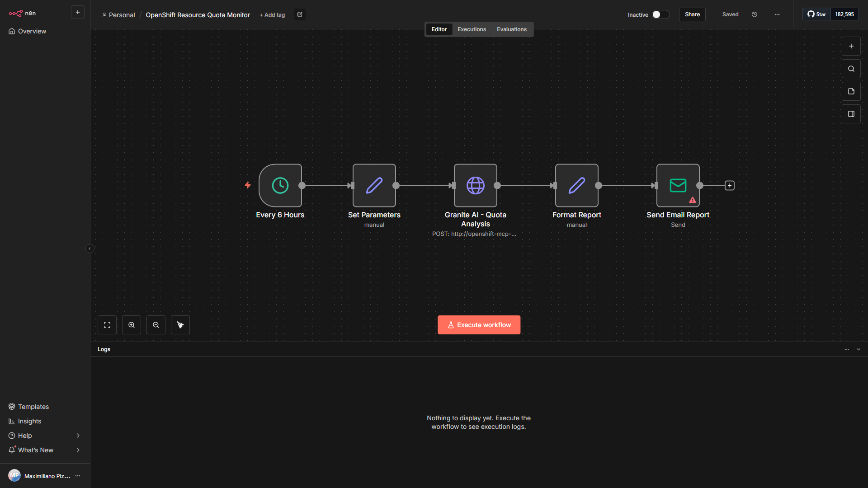Open workflow version history clock icon
Image resolution: width=868 pixels, height=488 pixels.
pos(754,14)
